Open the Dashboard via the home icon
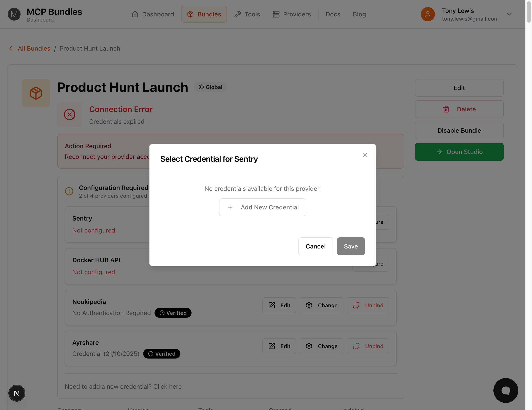 click(135, 14)
